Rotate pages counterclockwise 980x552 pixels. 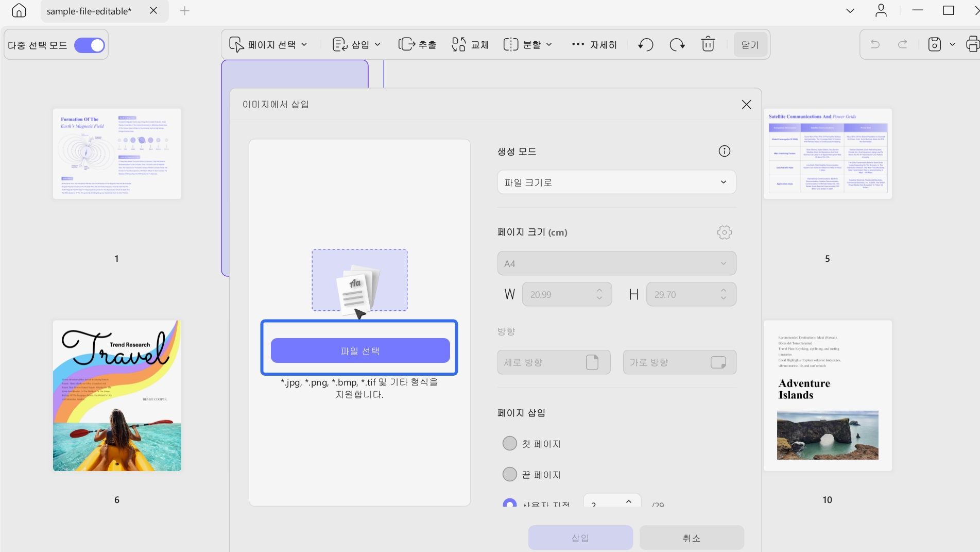click(x=646, y=45)
